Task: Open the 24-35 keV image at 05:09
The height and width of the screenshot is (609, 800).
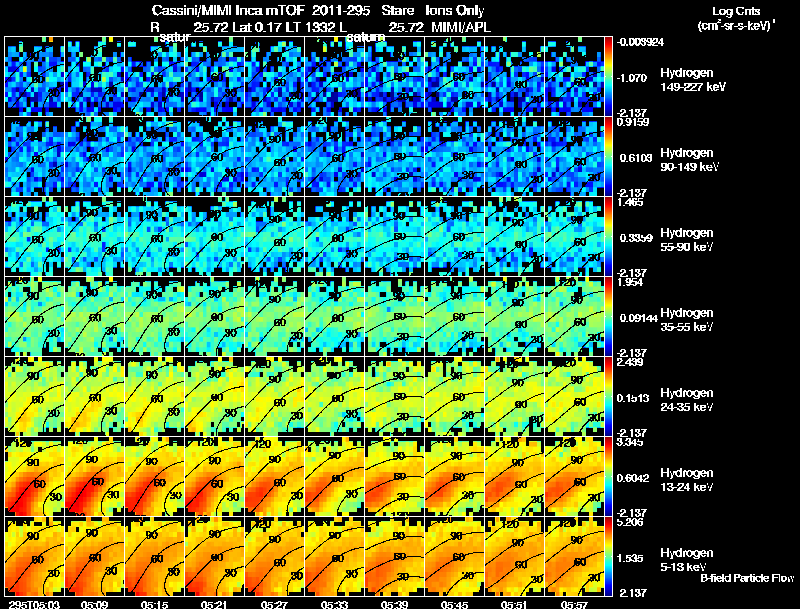Action: (x=94, y=396)
